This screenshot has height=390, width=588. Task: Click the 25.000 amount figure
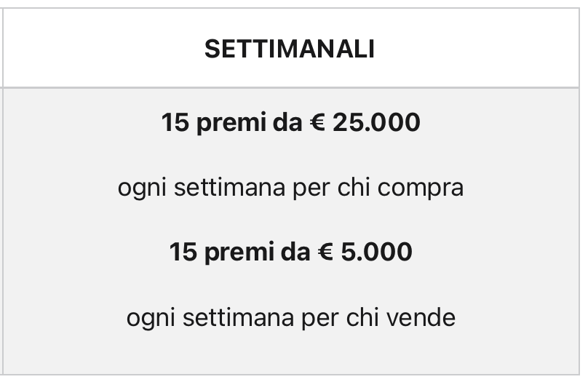(x=376, y=122)
